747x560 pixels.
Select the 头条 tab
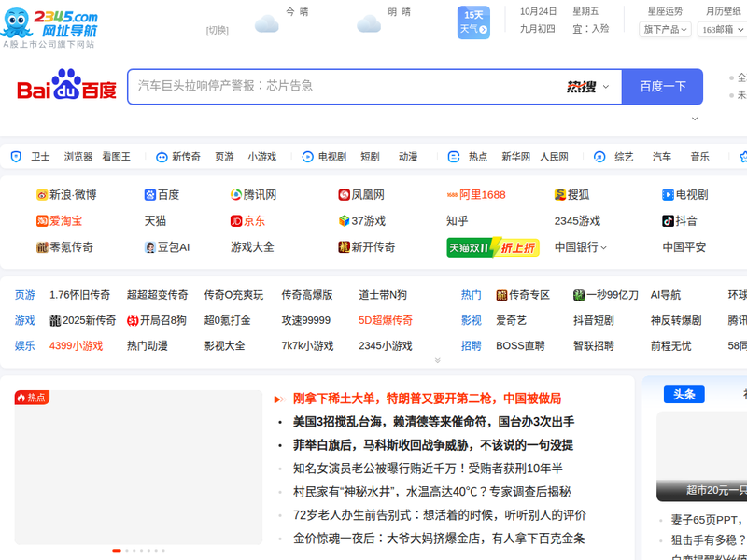(684, 395)
